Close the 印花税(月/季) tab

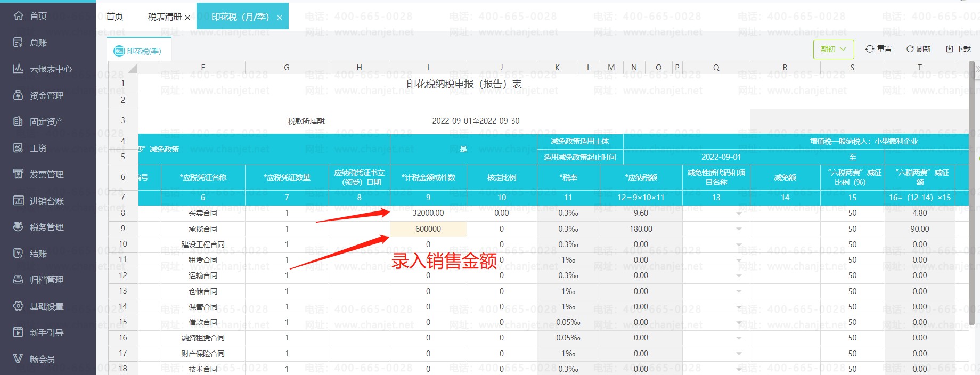click(x=280, y=18)
